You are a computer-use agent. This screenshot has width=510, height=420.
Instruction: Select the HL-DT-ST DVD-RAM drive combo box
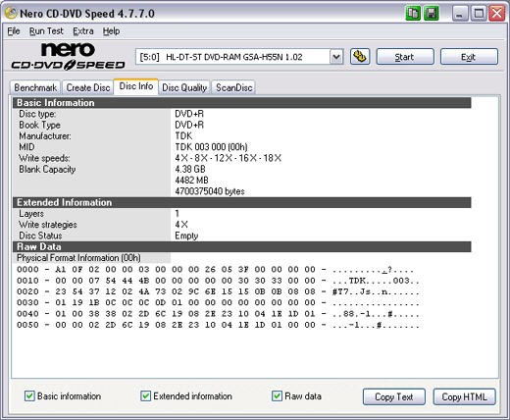point(239,57)
